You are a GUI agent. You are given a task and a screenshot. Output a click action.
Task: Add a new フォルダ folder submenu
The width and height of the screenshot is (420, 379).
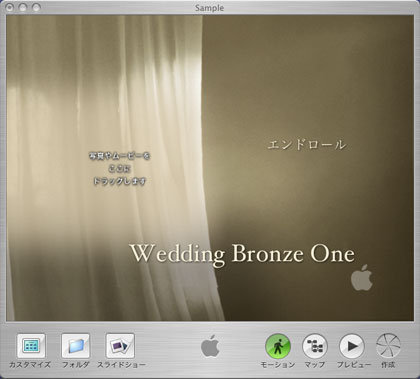(76, 346)
